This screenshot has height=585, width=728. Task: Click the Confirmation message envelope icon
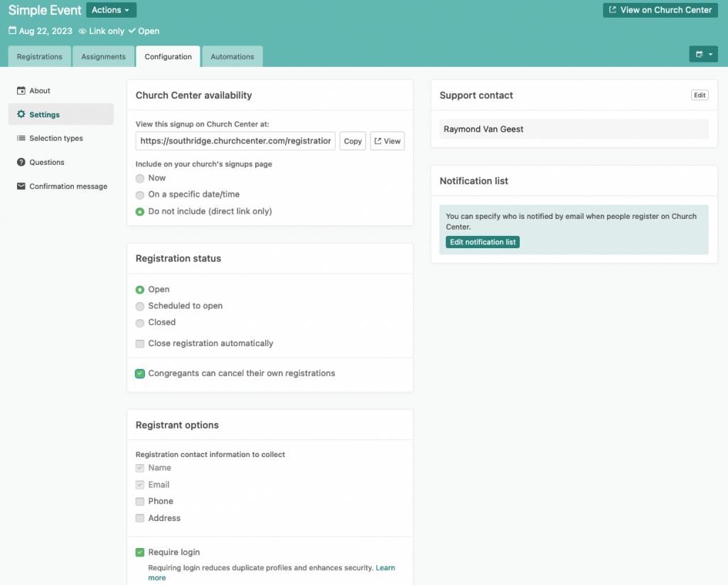pyautogui.click(x=21, y=186)
